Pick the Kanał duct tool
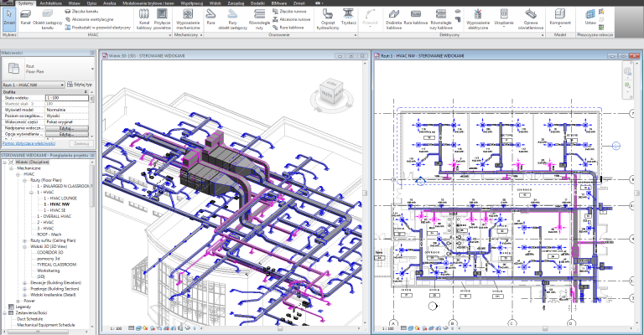The image size is (644, 335). click(x=25, y=18)
